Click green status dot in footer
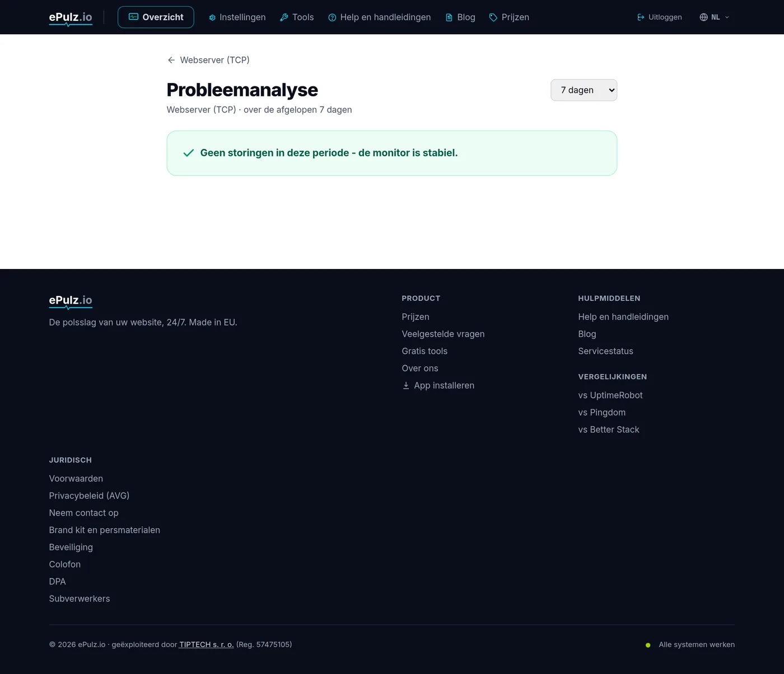 tap(648, 645)
